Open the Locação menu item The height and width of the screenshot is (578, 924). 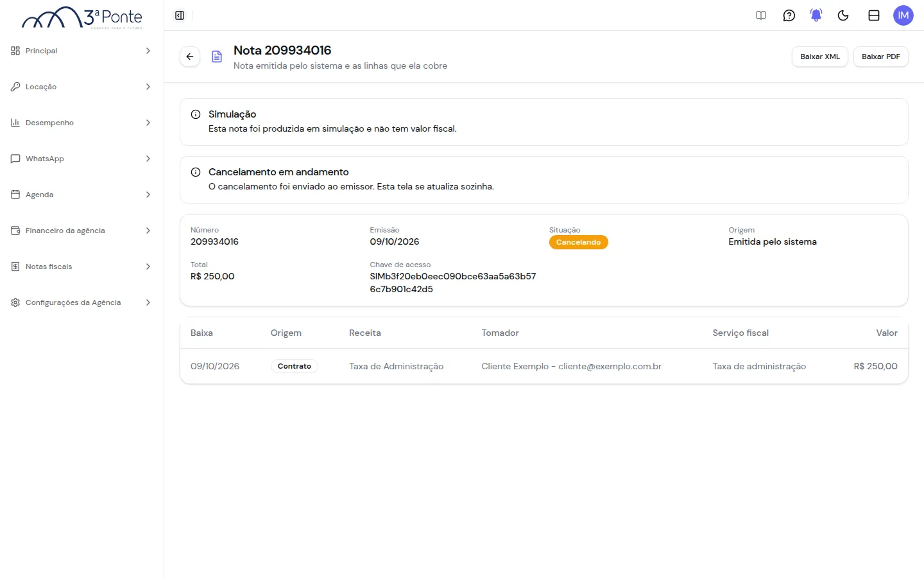tap(81, 87)
